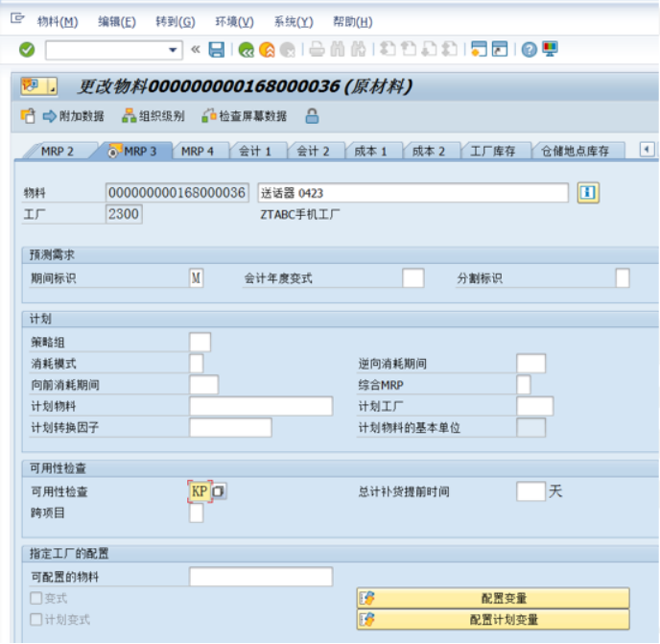
Task: Switch to the 成本 1 tab
Action: pos(371,152)
